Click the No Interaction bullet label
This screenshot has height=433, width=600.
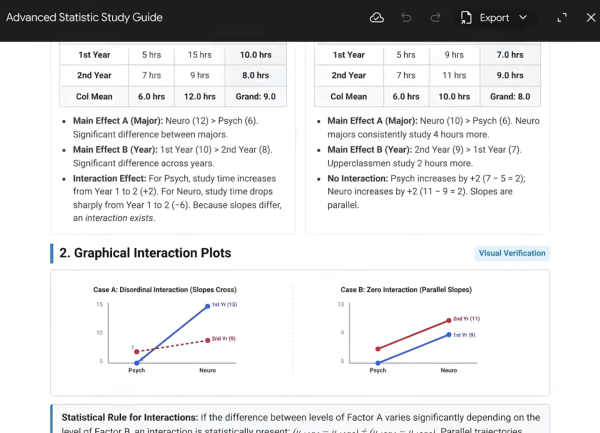[x=357, y=179]
